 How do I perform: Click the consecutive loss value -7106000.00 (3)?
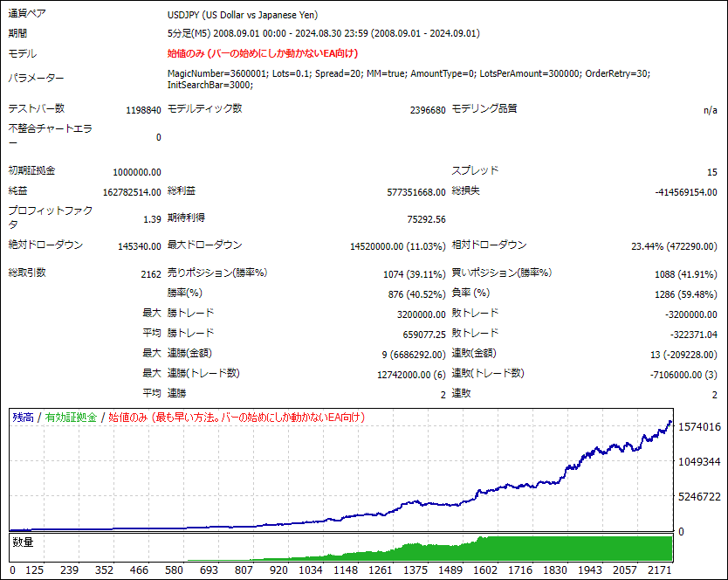(683, 375)
